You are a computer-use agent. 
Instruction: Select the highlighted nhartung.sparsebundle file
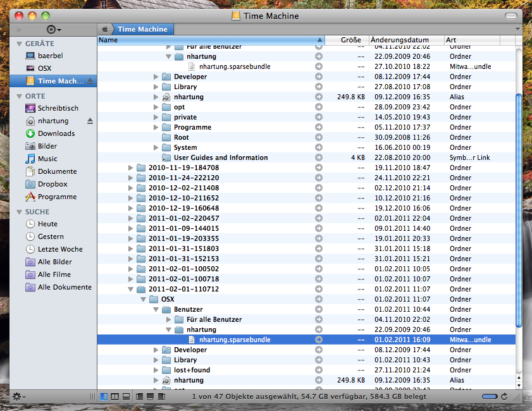tap(306, 340)
